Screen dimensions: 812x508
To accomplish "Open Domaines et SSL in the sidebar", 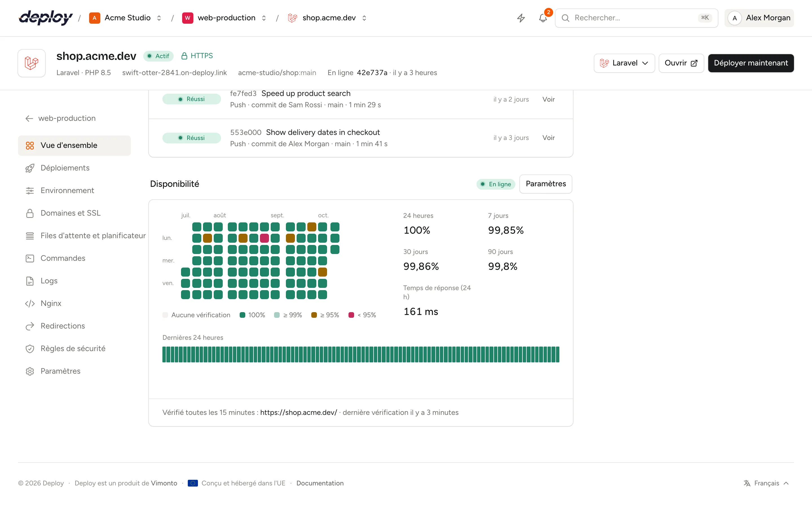I will pyautogui.click(x=74, y=213).
